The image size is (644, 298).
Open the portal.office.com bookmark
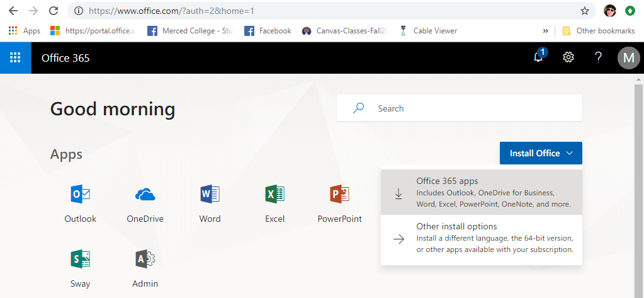tap(94, 31)
